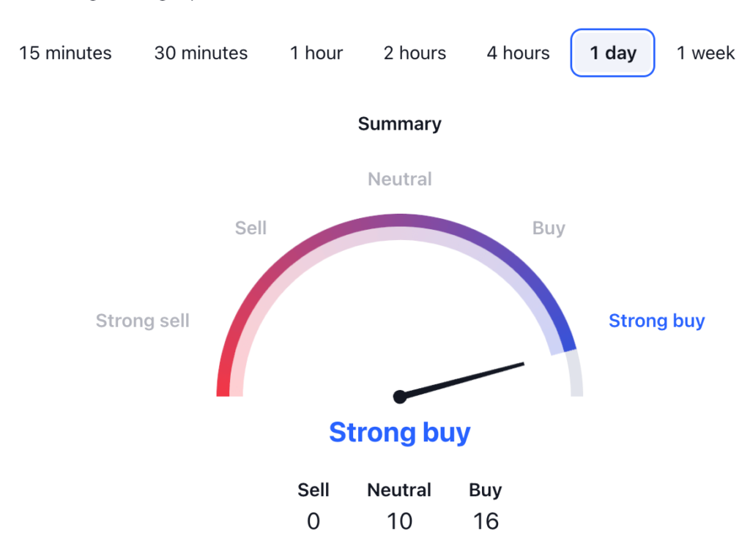
Task: Select the 2 hours timeframe tab
Action: pyautogui.click(x=415, y=53)
